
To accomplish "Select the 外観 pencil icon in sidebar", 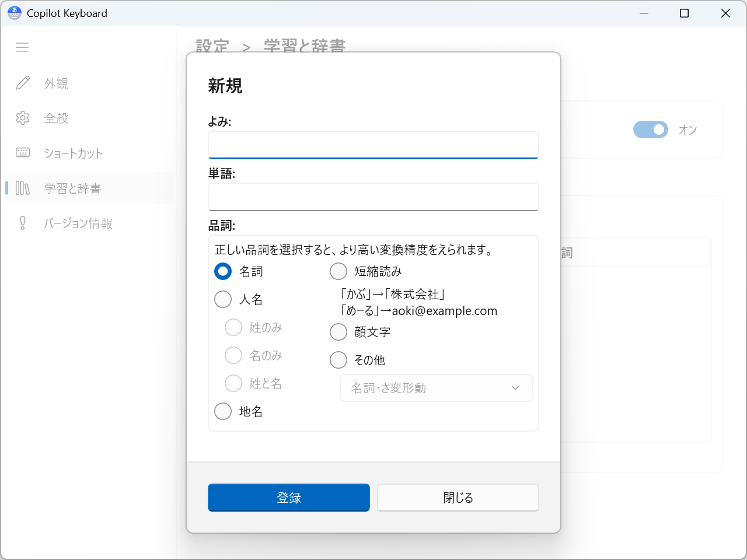I will pyautogui.click(x=22, y=83).
